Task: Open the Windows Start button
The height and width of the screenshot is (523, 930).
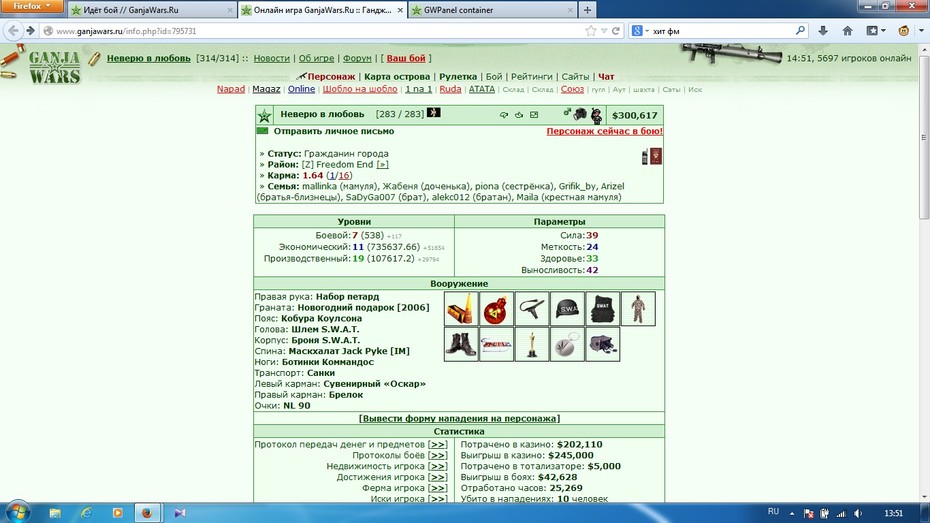Action: pyautogui.click(x=18, y=512)
